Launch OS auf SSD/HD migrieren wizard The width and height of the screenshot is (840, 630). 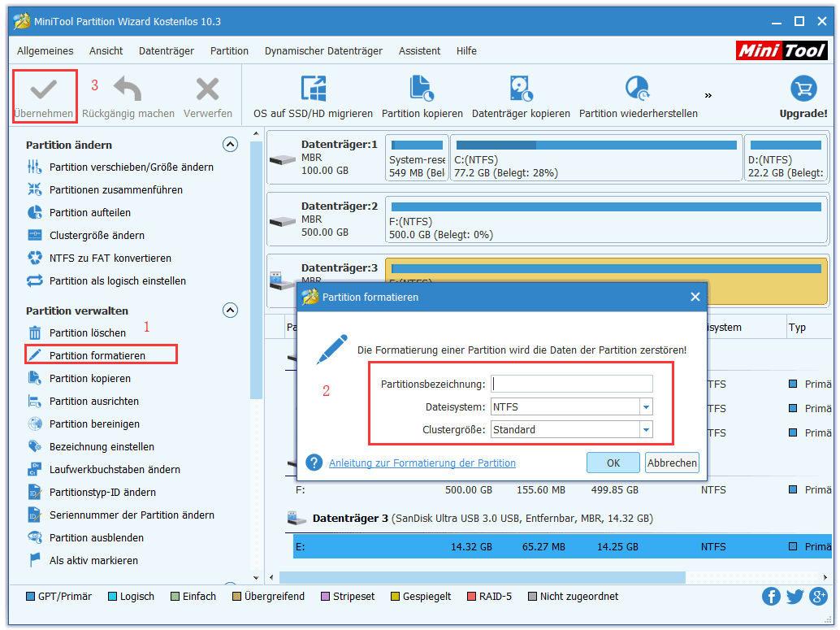pos(313,97)
